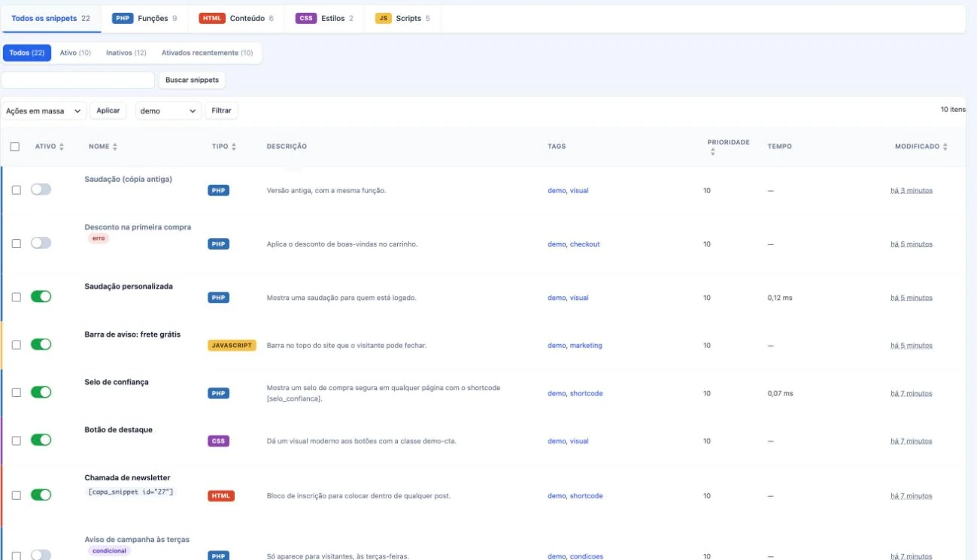Select the JS Scripts tab
This screenshot has width=977, height=560.
coord(402,18)
